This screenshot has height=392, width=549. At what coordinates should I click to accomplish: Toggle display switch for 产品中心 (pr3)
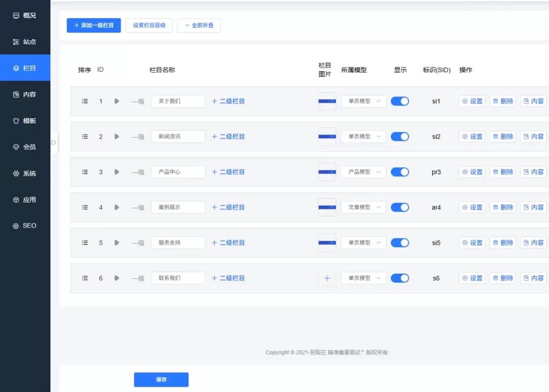[x=399, y=172]
